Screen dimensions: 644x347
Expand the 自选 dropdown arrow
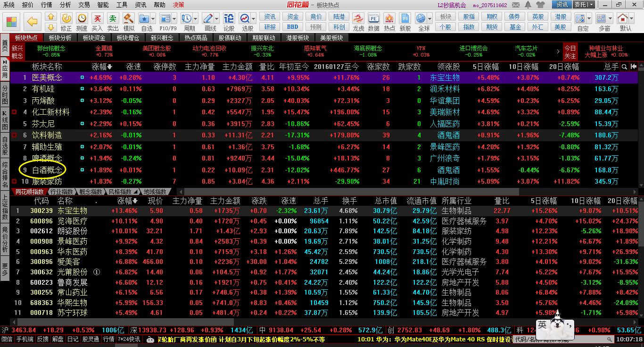click(154, 19)
